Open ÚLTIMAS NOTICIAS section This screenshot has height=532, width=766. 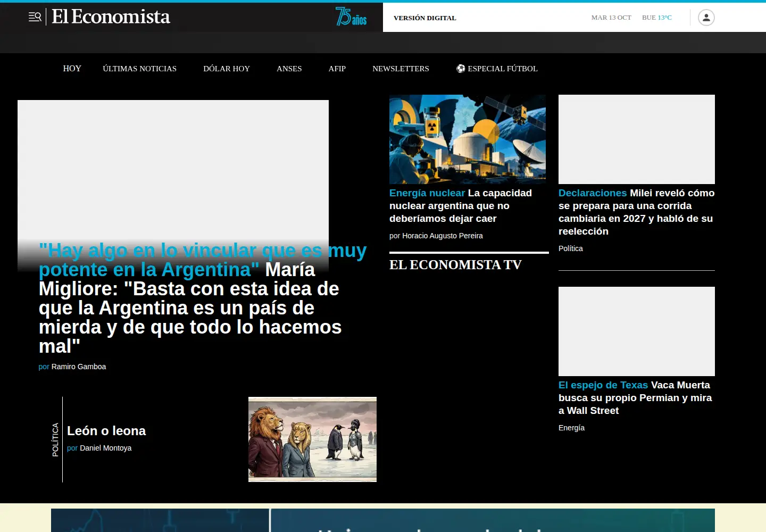coord(140,69)
